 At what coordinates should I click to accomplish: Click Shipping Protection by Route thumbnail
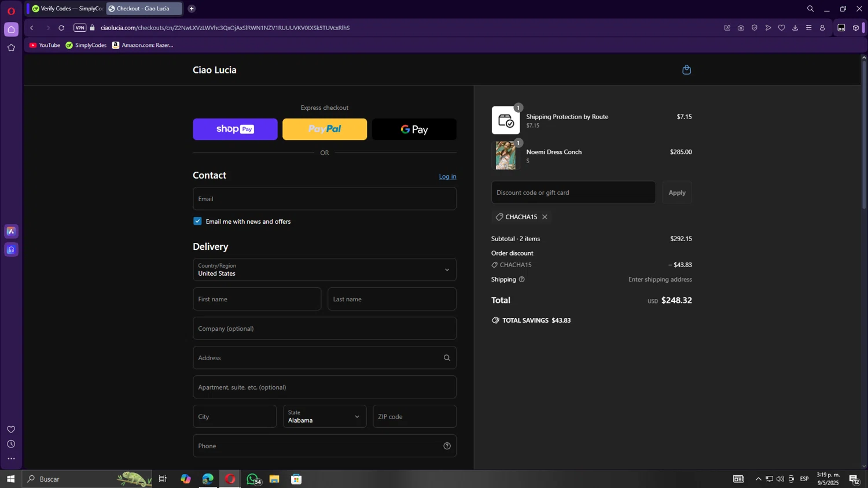506,120
